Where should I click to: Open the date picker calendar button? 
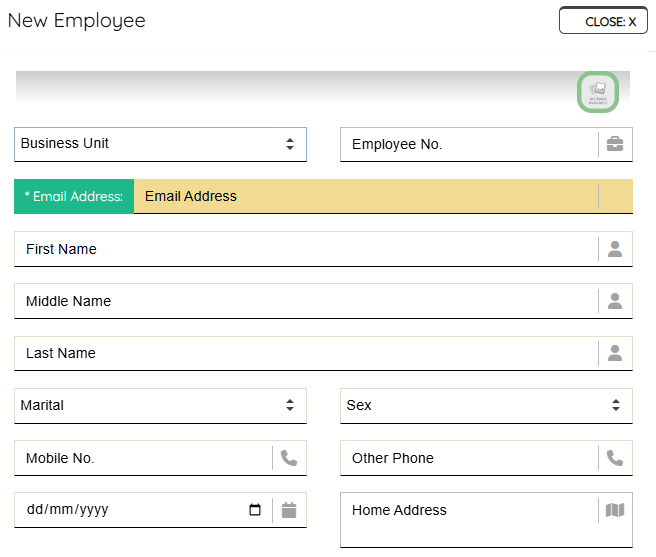tap(255, 509)
